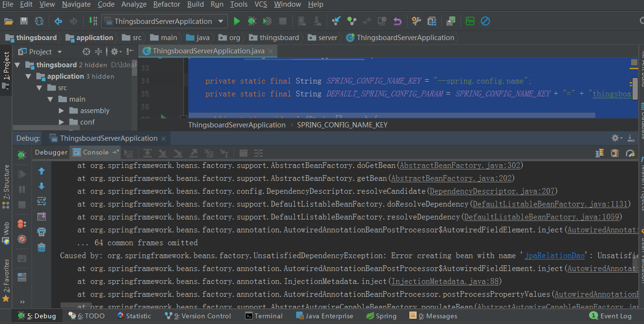Click the editor's vertical scrollbar thumb
This screenshot has height=324, width=644.
[x=635, y=88]
